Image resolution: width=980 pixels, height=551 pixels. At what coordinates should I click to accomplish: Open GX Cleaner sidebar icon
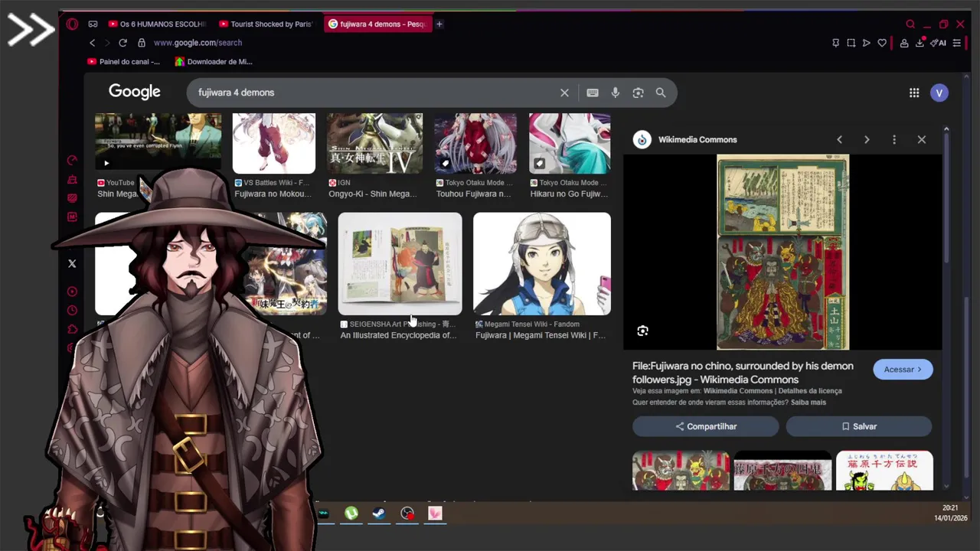tap(72, 179)
